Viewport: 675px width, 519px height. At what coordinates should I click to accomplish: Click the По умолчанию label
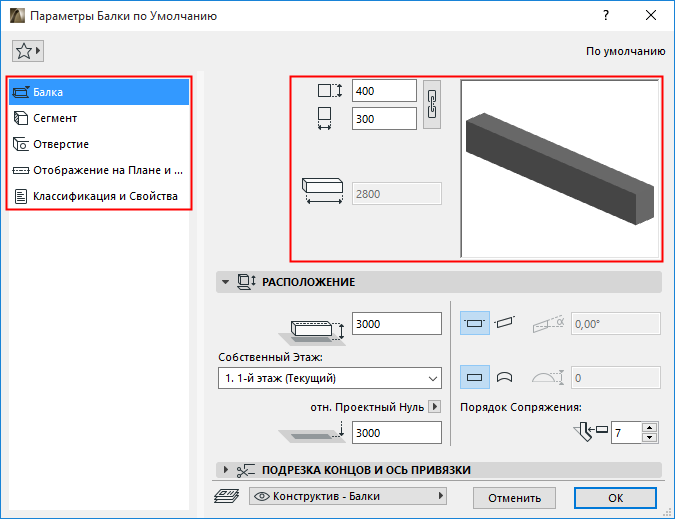tap(625, 51)
